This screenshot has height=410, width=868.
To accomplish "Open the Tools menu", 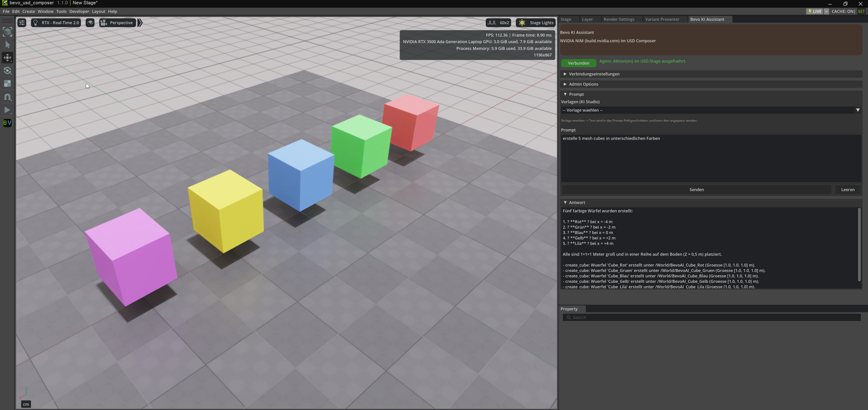I will (x=61, y=11).
